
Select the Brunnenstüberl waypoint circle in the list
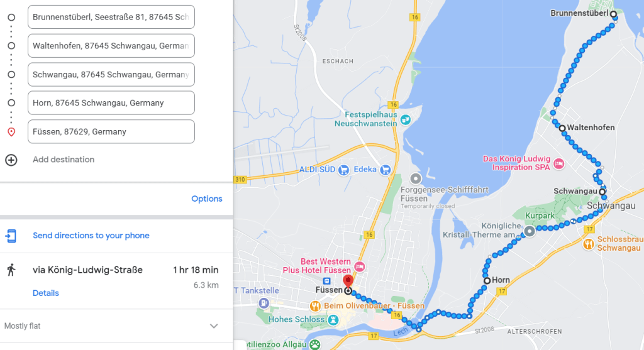(x=11, y=17)
